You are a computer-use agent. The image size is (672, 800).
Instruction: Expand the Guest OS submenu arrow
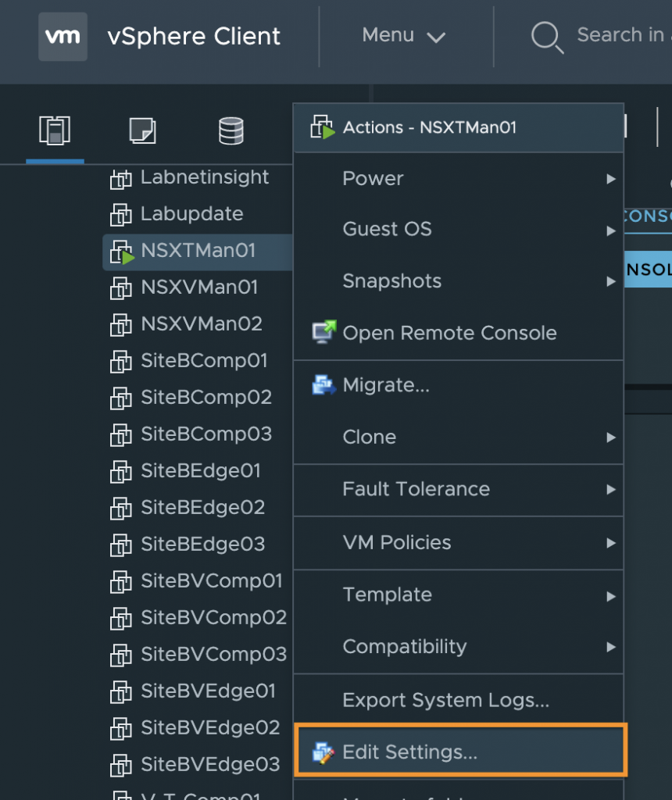[x=611, y=231]
